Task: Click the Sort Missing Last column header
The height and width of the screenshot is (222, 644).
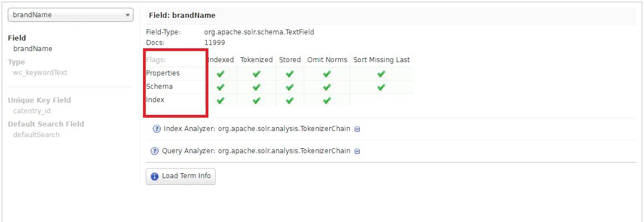Action: tap(381, 60)
